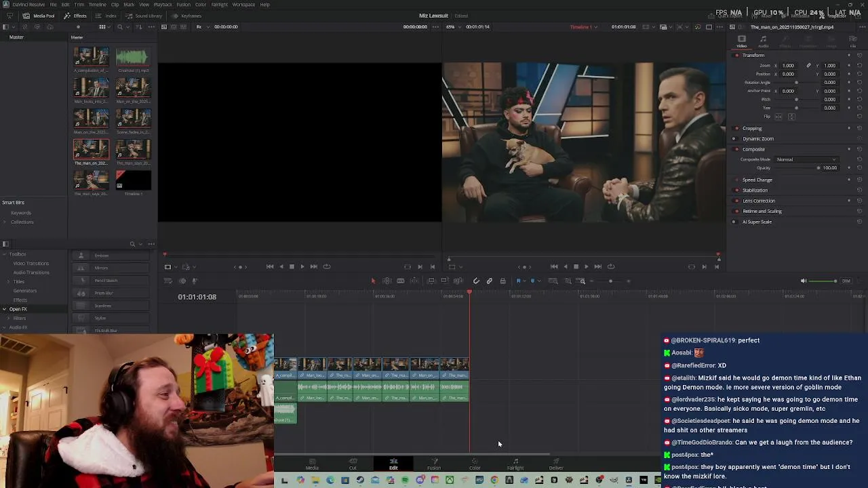Stop playback in timeline viewer

576,266
